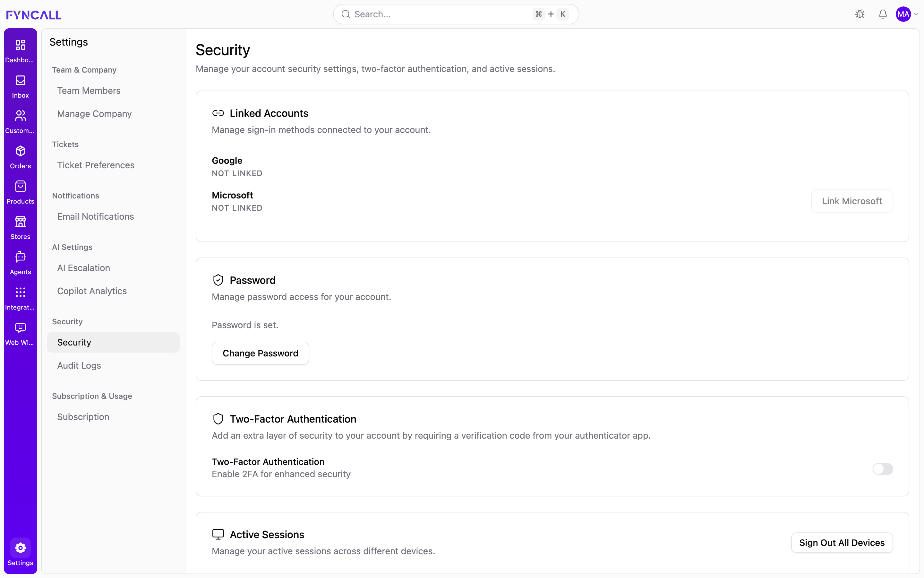Click the Active Sessions monitor icon
This screenshot has height=578, width=924.
[218, 534]
